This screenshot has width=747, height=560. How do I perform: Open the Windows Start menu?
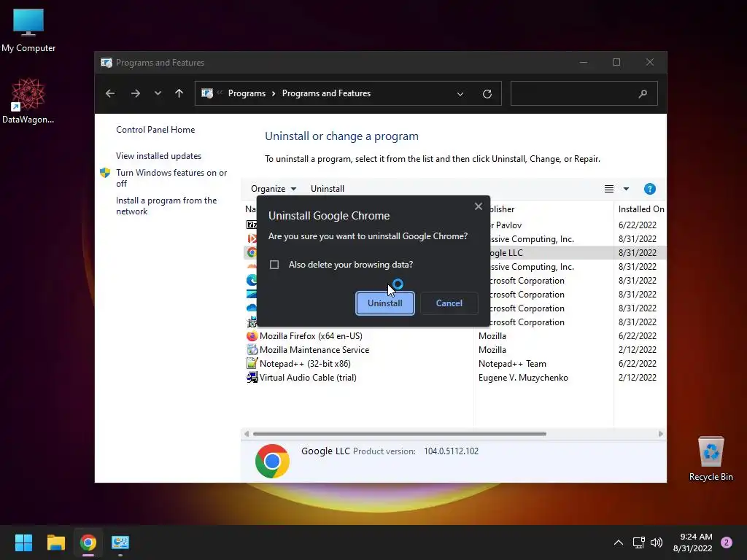click(23, 542)
